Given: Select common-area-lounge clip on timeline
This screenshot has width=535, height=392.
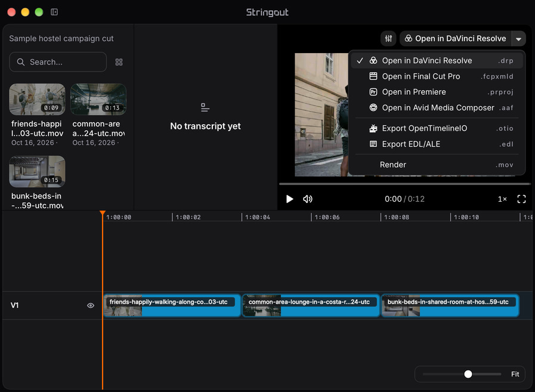Looking at the screenshot, I should coord(311,305).
